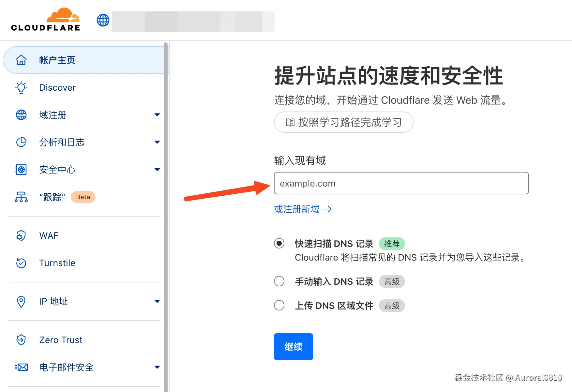Select the 分析和日志 chart icon
This screenshot has width=572, height=392.
pyautogui.click(x=21, y=142)
